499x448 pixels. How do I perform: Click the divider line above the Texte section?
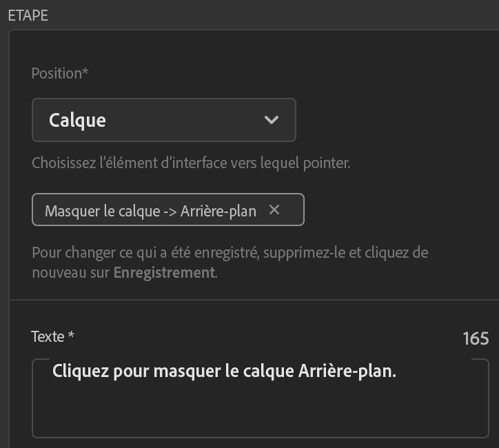(254, 300)
